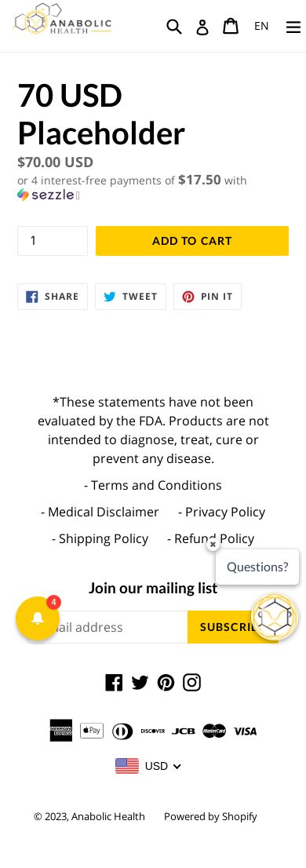306x868 pixels.
Task: Open the USD currency selector
Action: click(148, 766)
